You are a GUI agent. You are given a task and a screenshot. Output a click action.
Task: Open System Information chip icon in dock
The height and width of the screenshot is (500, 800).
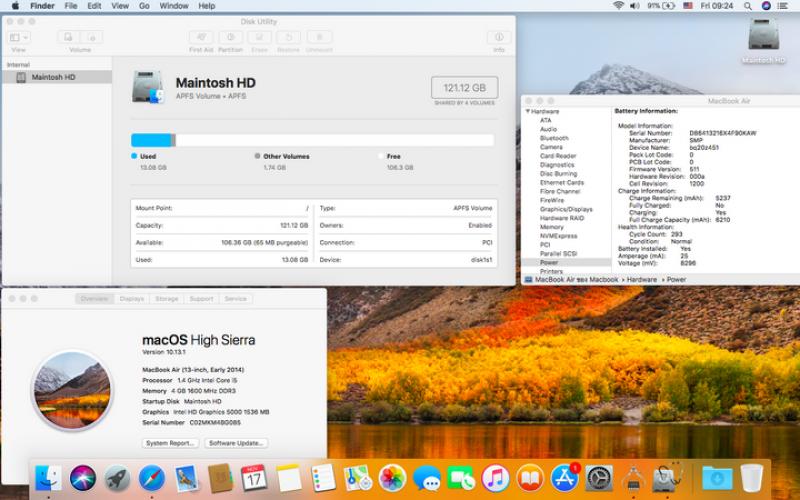tap(633, 479)
